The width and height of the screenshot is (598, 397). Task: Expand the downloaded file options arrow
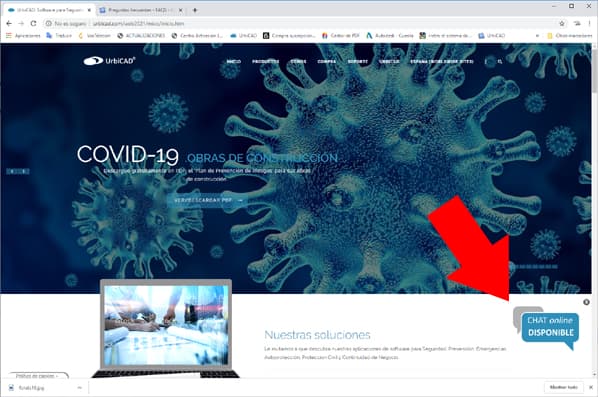[79, 388]
